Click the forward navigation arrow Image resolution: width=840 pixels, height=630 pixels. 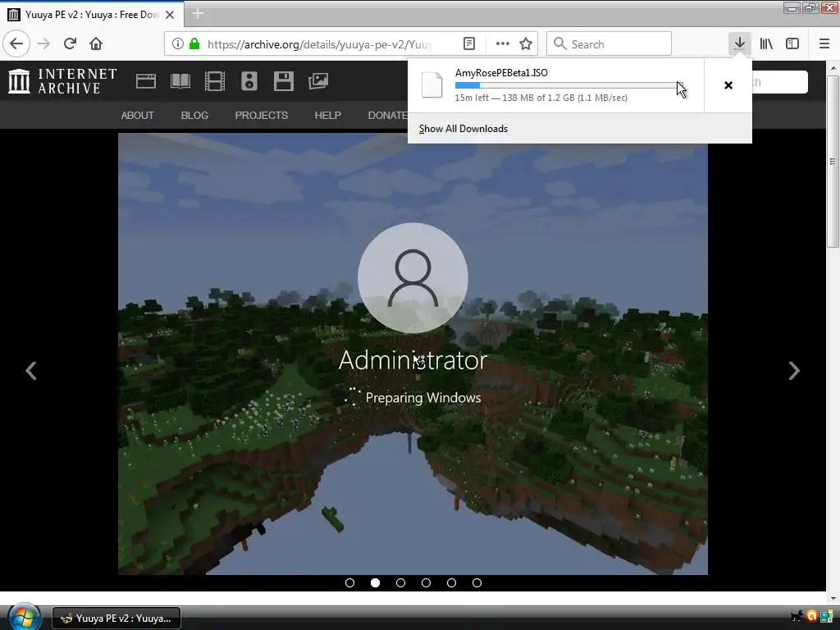point(43,43)
